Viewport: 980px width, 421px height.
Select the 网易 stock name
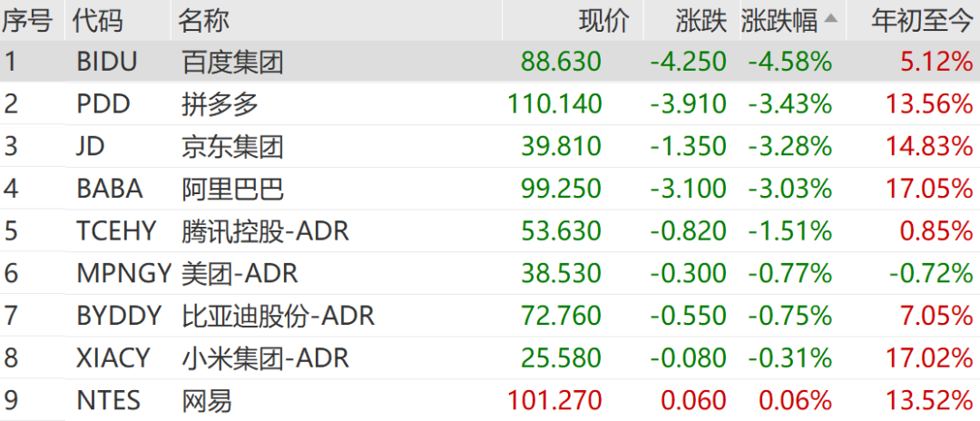207,400
